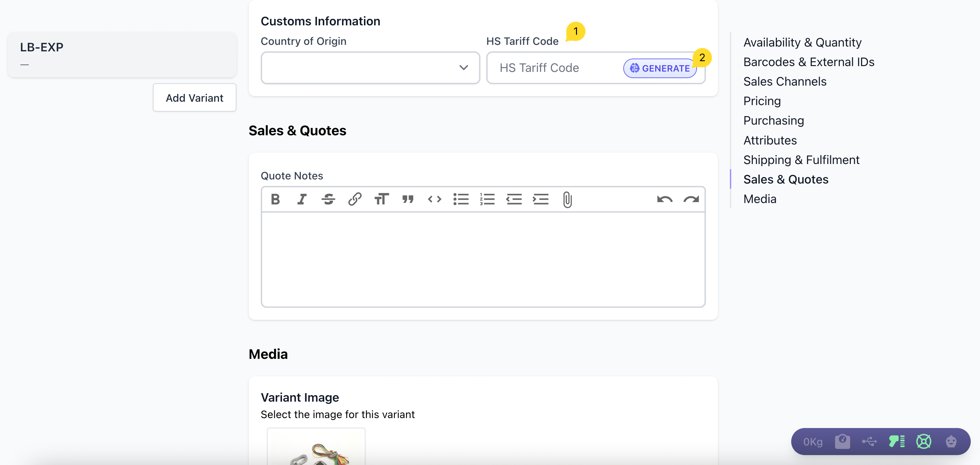980x465 pixels.
Task: Apply italic formatting in Quote Notes
Action: pos(302,199)
